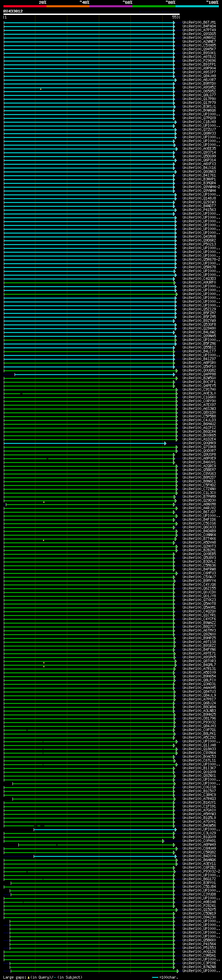Click the red 20% identity color bar

25,7
